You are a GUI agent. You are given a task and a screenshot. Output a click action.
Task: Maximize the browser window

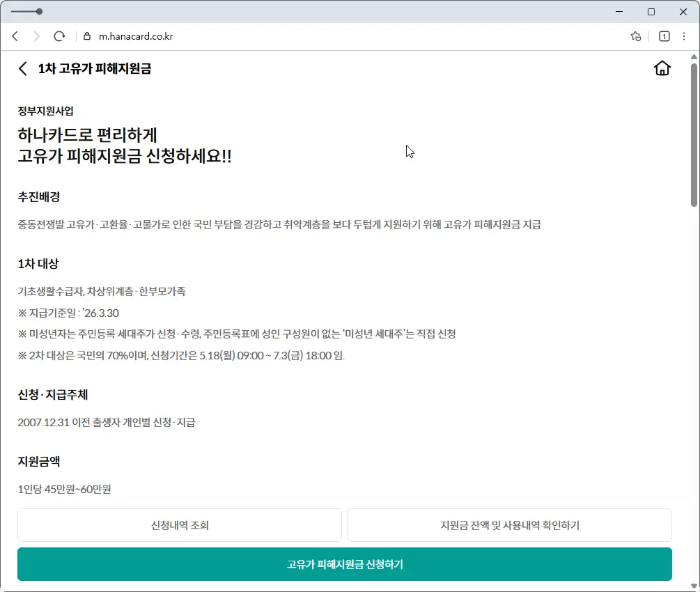pyautogui.click(x=651, y=12)
